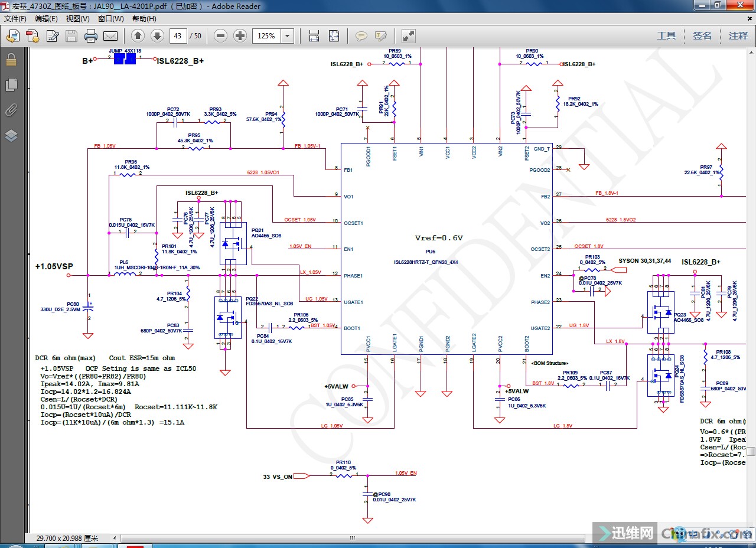The height and width of the screenshot is (548, 756).
Task: Open the 视图(V) menu
Action: point(77,18)
